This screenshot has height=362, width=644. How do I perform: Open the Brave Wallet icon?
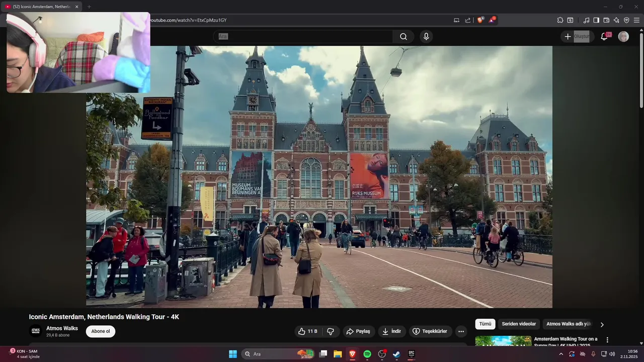pyautogui.click(x=606, y=20)
